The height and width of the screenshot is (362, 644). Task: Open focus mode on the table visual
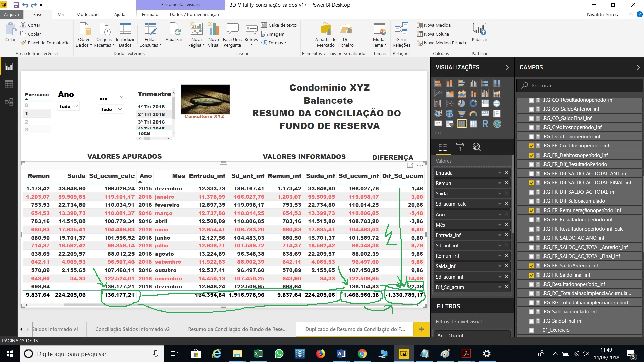point(410,165)
